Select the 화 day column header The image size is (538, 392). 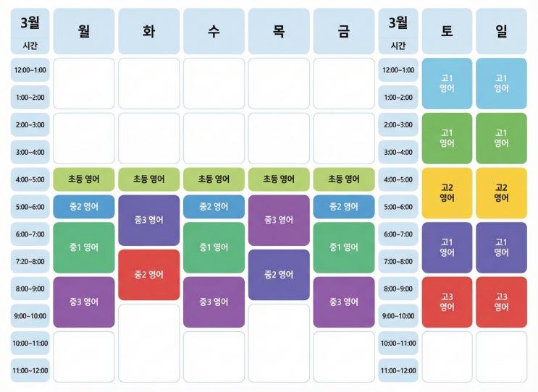[148, 31]
